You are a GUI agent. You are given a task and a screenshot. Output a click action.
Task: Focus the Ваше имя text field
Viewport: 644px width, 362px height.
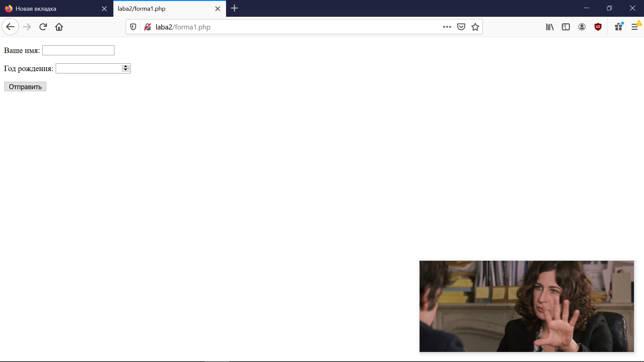coord(78,50)
